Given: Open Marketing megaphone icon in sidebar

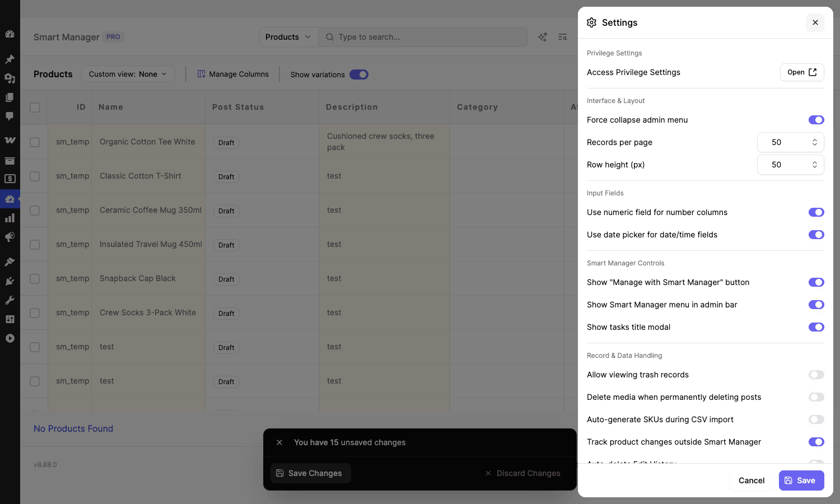Looking at the screenshot, I should pos(10,237).
